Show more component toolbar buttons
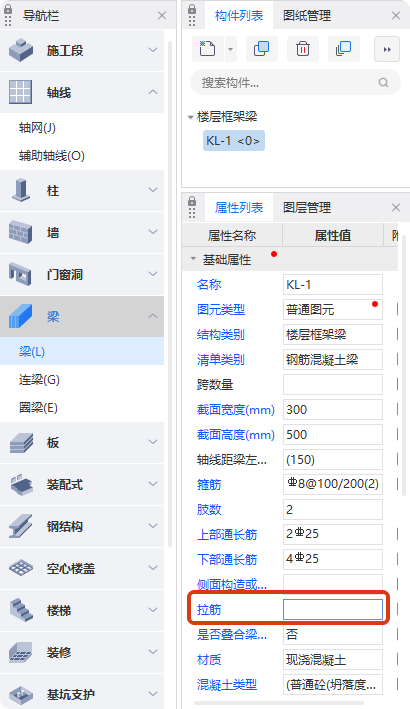Viewport: 410px width, 709px height. click(387, 49)
